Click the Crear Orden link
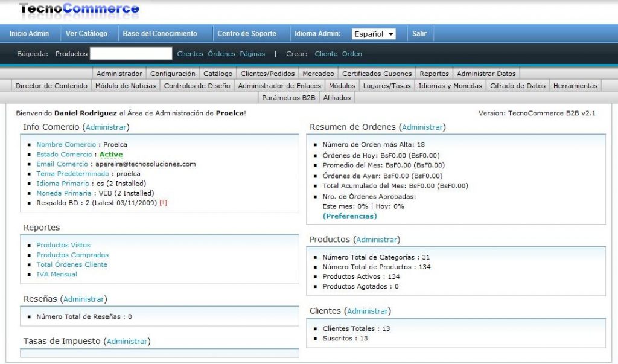 point(352,54)
